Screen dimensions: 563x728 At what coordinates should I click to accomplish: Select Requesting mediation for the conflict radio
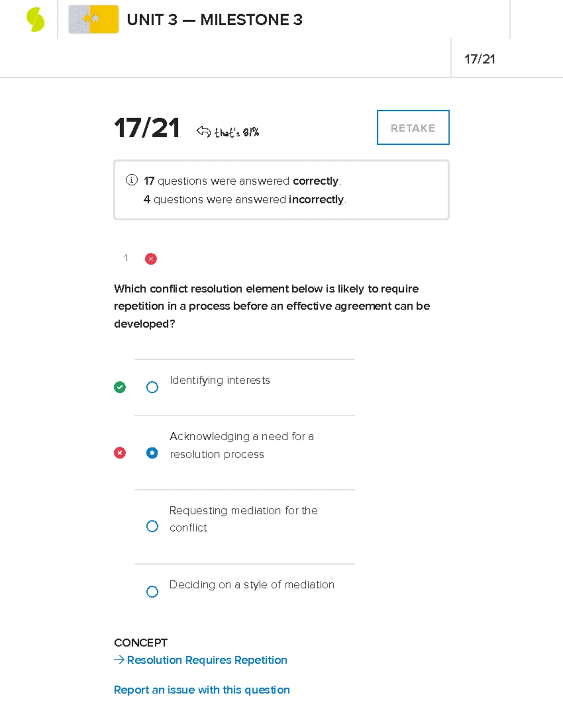coord(152,526)
